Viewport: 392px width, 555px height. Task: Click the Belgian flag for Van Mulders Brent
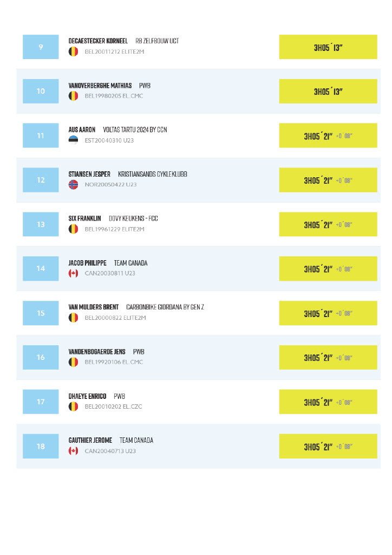pos(73,318)
